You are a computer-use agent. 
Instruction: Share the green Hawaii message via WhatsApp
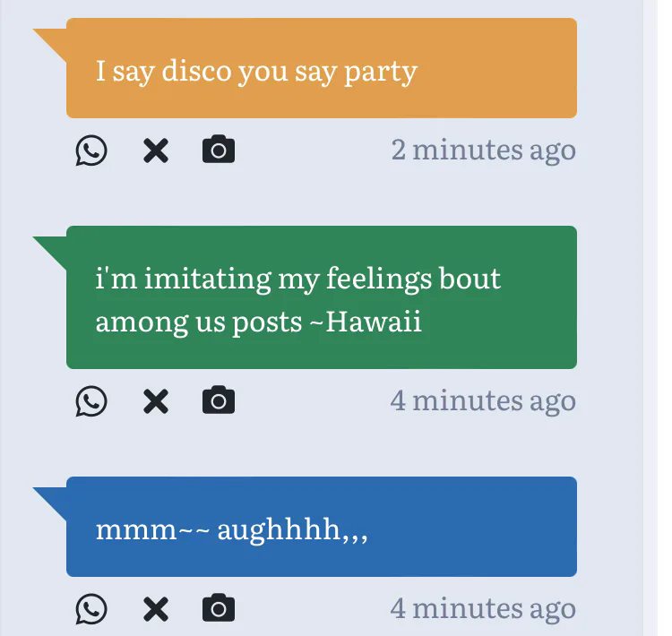(90, 401)
